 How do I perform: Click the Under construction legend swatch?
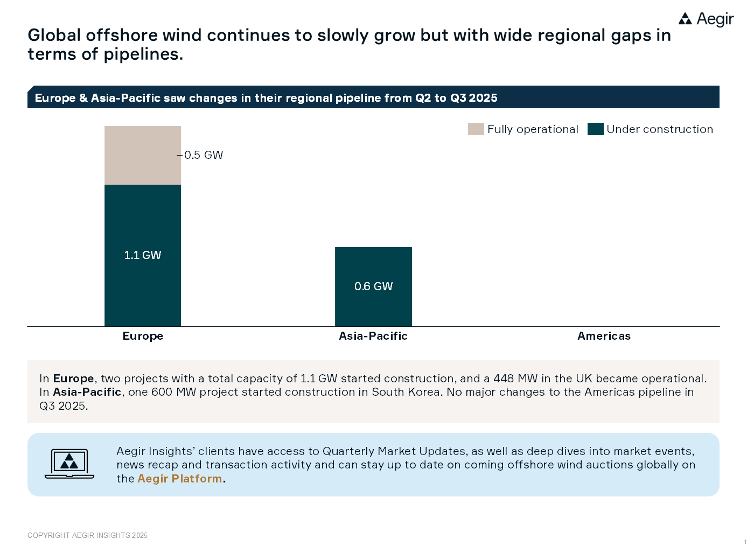pos(595,129)
